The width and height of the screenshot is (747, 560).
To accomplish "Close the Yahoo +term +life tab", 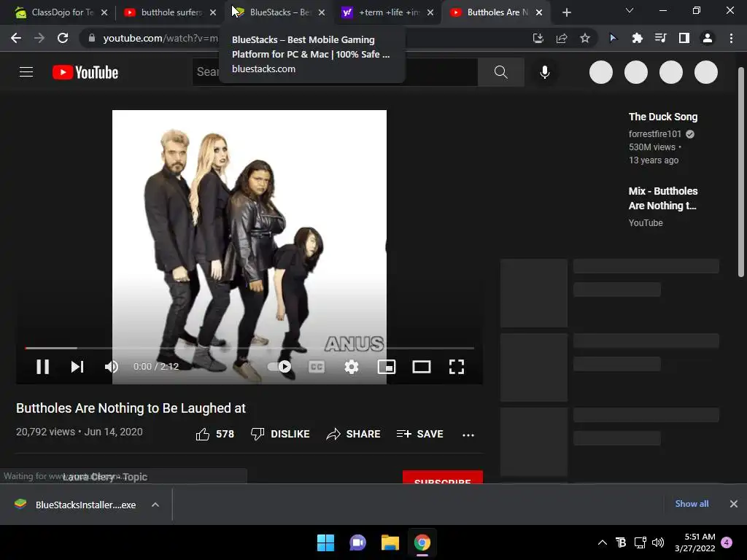I will coord(430,12).
